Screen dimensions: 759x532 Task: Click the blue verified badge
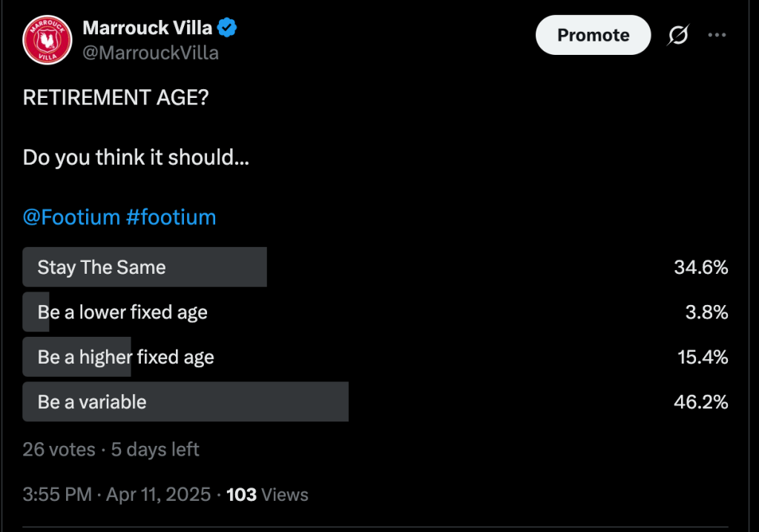[227, 28]
